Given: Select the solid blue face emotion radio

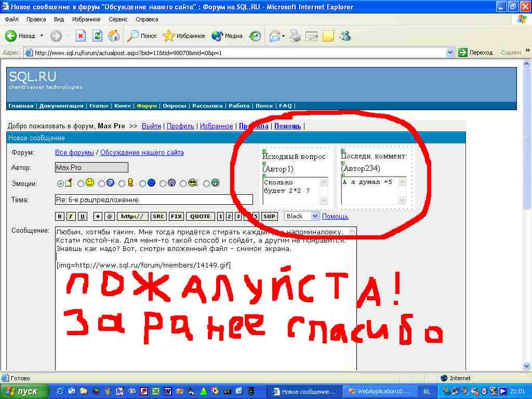Looking at the screenshot, I should pos(142,183).
